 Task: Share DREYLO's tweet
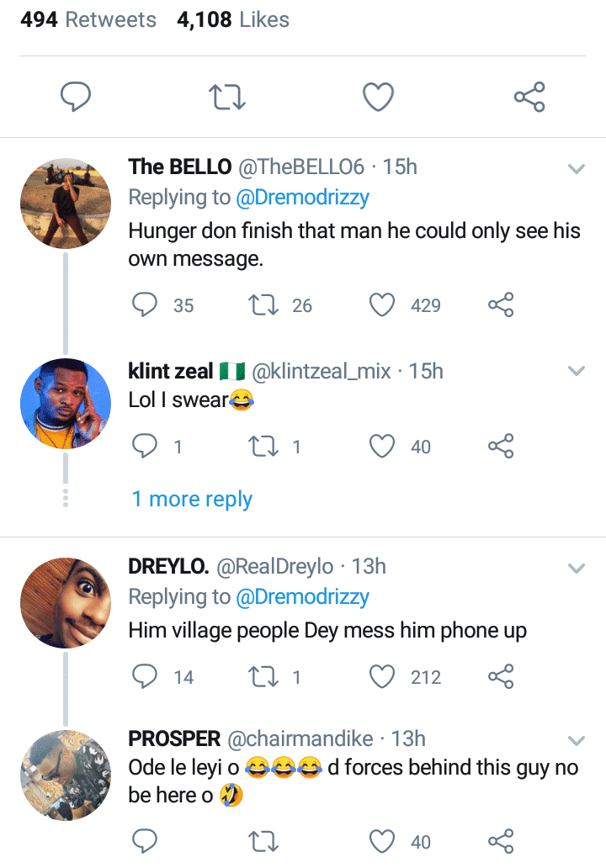(501, 677)
